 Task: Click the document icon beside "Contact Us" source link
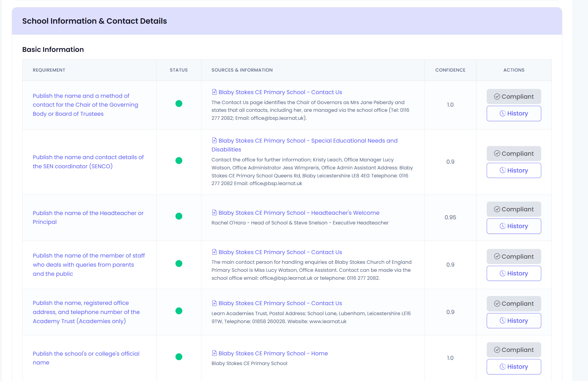tap(215, 92)
